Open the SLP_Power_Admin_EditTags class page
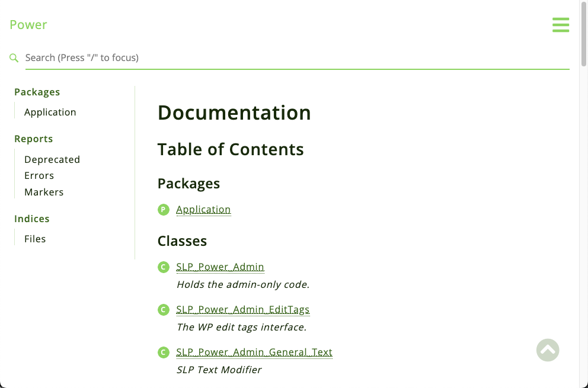 point(243,309)
